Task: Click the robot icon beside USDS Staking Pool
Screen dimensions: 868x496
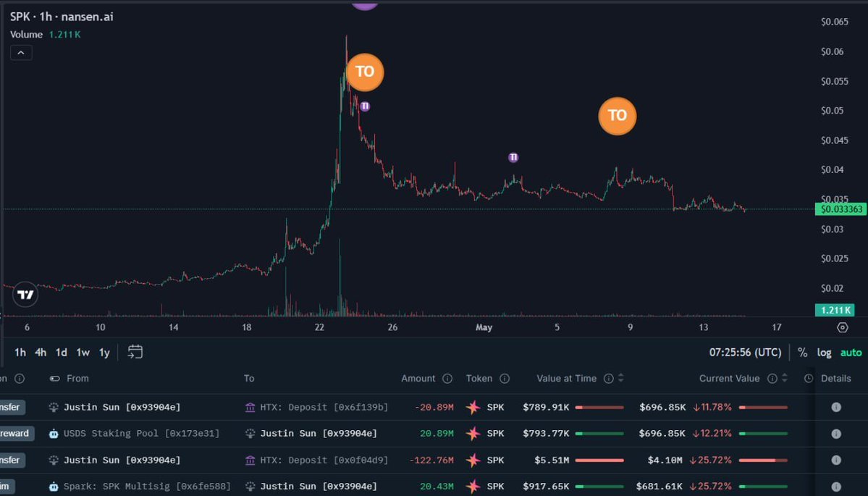Action: pyautogui.click(x=54, y=434)
